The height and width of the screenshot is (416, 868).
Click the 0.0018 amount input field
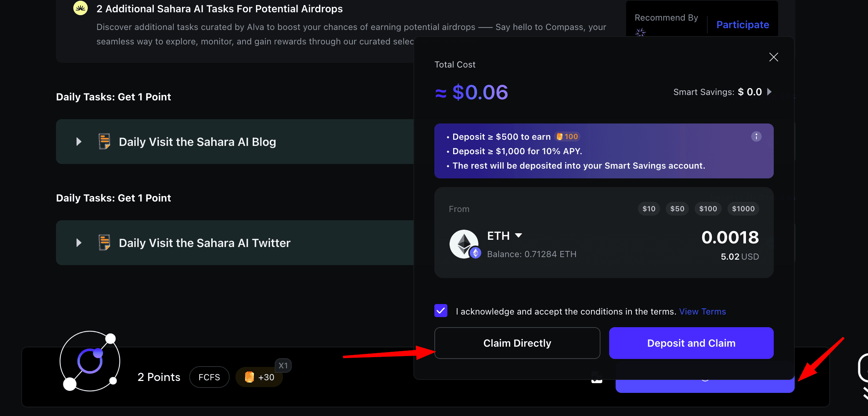pos(730,237)
